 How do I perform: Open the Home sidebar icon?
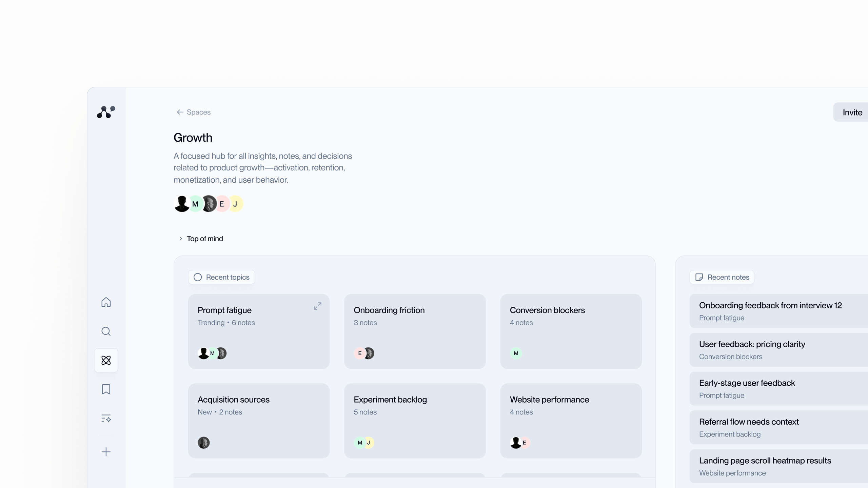[x=106, y=302]
